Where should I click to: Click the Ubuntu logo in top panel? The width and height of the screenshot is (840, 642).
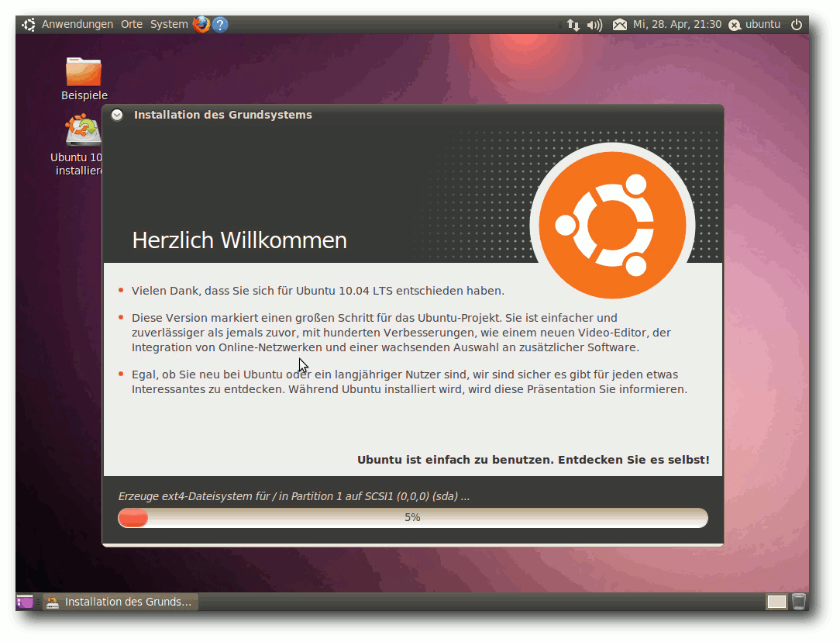[x=29, y=25]
